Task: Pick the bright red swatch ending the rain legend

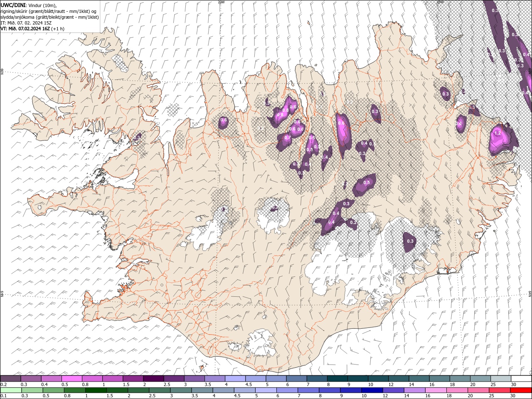Action: (x=521, y=390)
